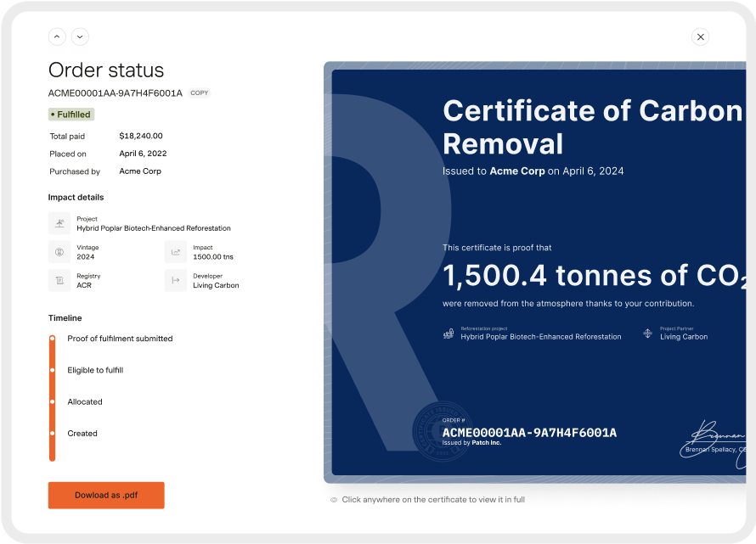Click the Order status heading
Screen dimensions: 756x544
(x=106, y=70)
